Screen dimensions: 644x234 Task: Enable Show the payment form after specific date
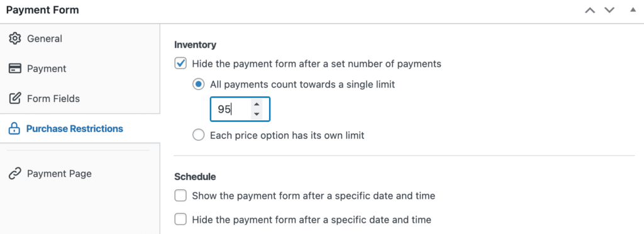(180, 196)
